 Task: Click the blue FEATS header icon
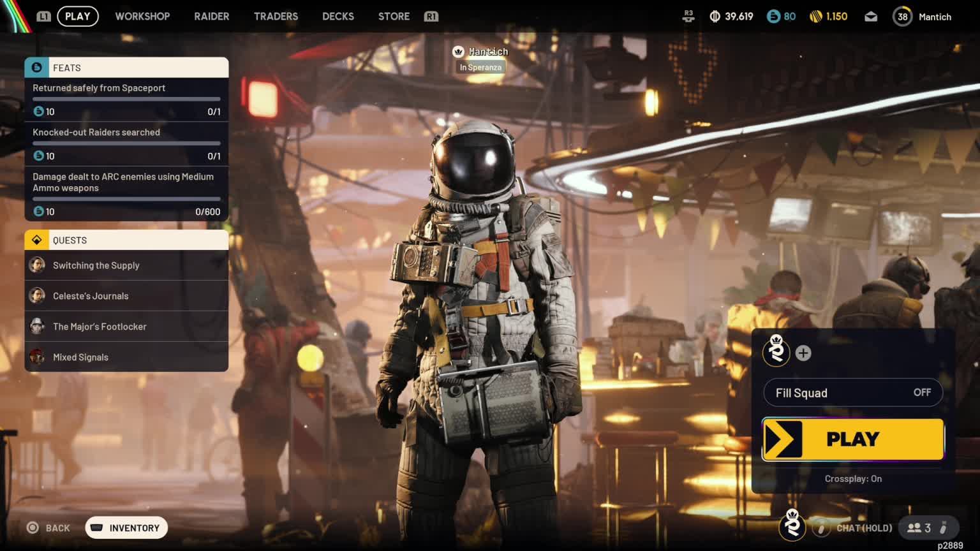point(36,68)
